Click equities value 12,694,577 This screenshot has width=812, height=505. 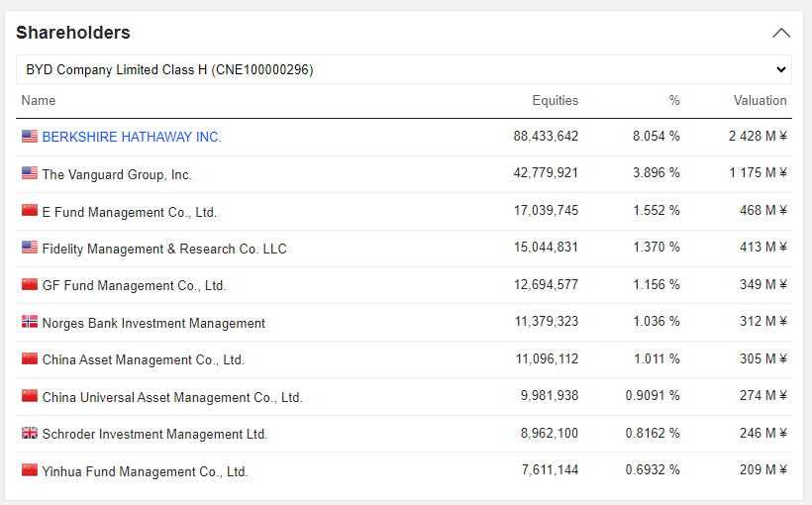[x=546, y=284]
